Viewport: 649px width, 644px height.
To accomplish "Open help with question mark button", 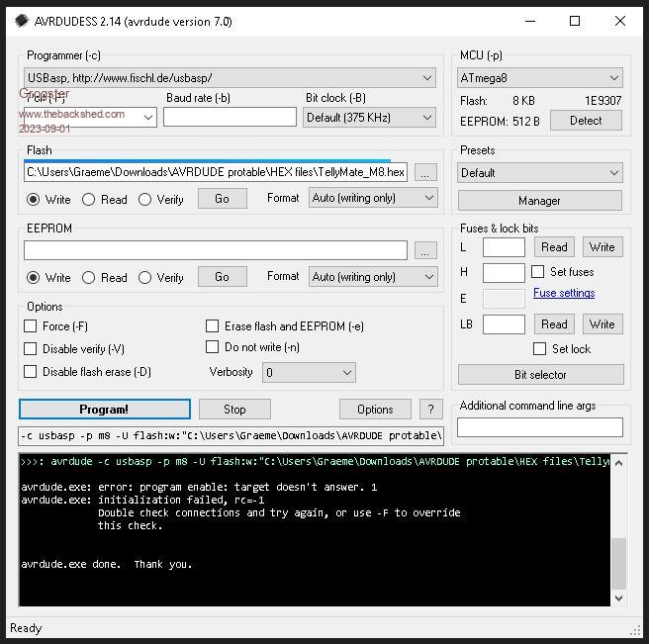I will (430, 410).
